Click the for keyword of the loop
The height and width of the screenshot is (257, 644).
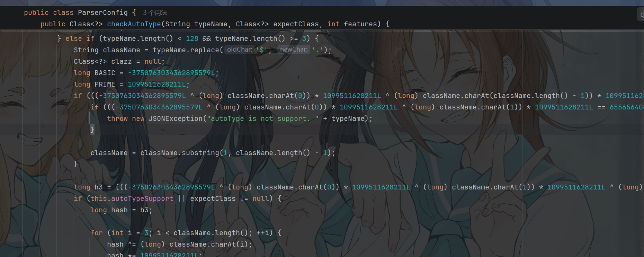pyautogui.click(x=97, y=233)
